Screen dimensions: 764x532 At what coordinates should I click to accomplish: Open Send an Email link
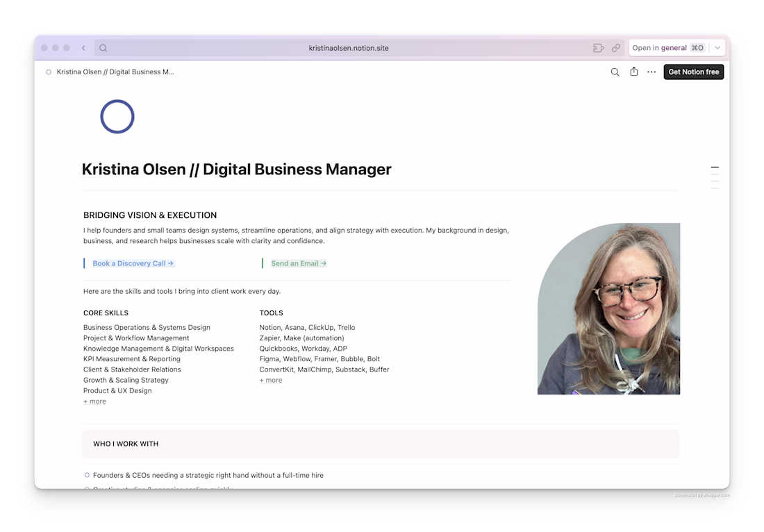click(x=299, y=263)
